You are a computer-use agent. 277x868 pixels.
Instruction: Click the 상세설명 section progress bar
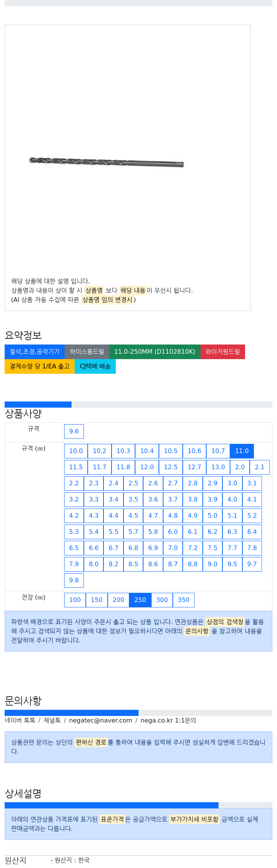pos(138,805)
